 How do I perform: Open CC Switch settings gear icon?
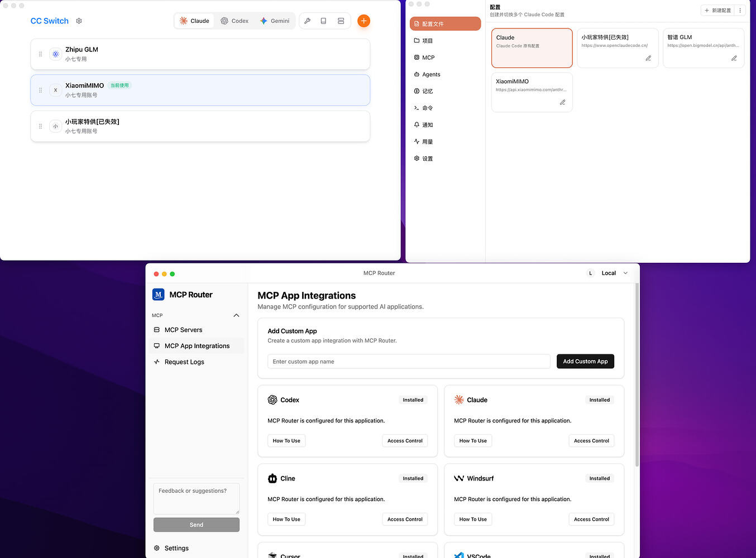79,21
